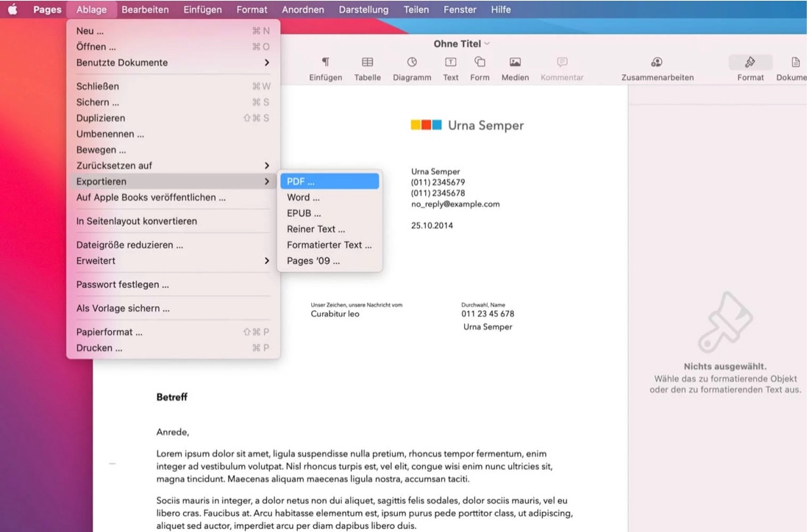Click the Anrede, salutation line
This screenshot has width=809, height=532.
click(x=173, y=432)
